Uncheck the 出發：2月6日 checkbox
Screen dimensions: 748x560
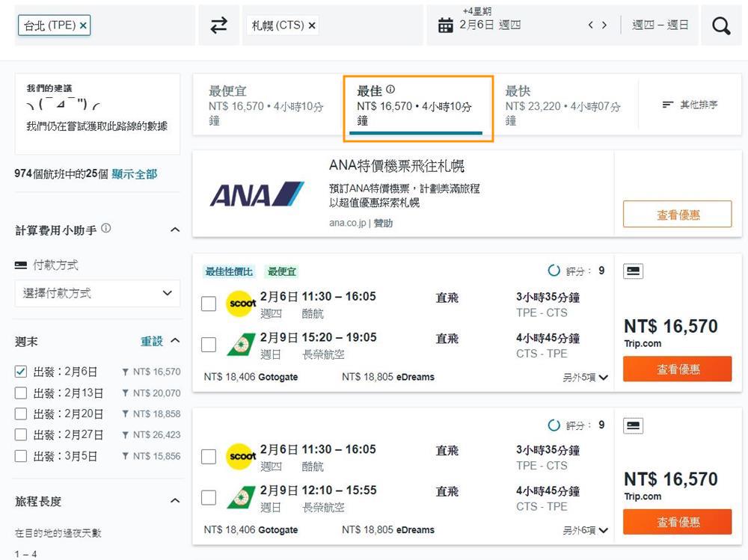[x=21, y=372]
